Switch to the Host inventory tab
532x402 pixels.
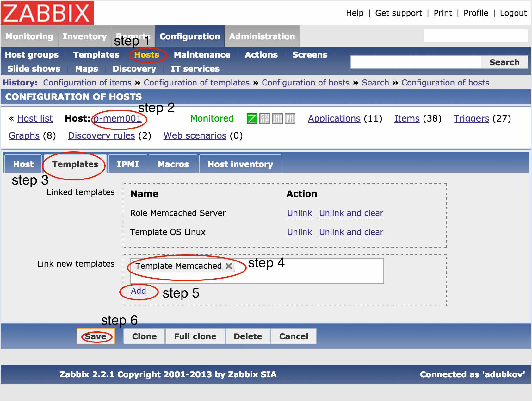tap(240, 164)
